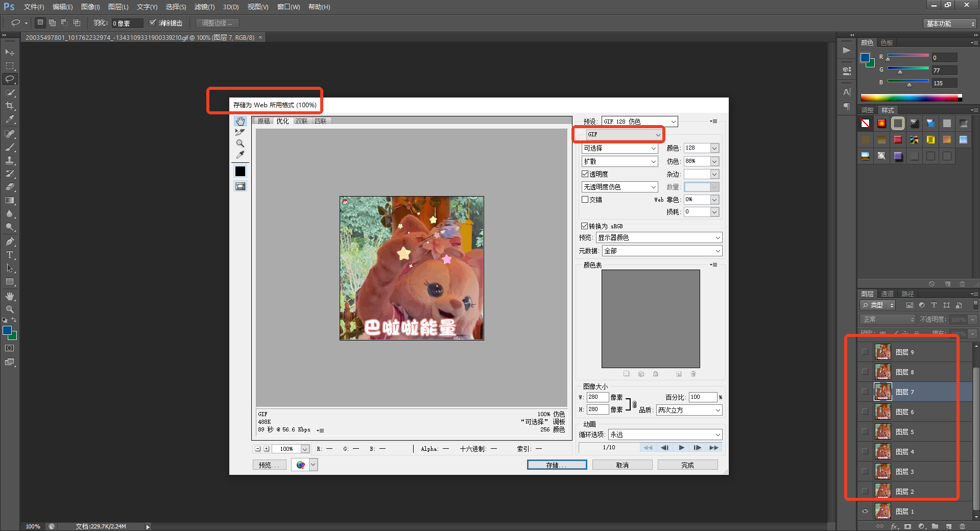Image resolution: width=980 pixels, height=531 pixels.
Task: Play the animation in Save for Web dialog
Action: coord(681,447)
